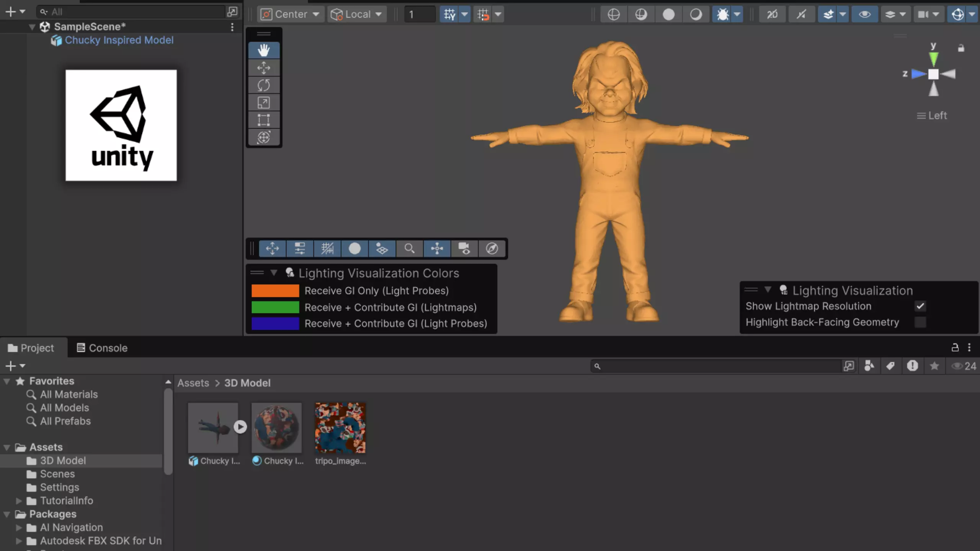Enable Highlight Back-Facing Geometry checkbox
Image resolution: width=980 pixels, height=551 pixels.
point(920,322)
